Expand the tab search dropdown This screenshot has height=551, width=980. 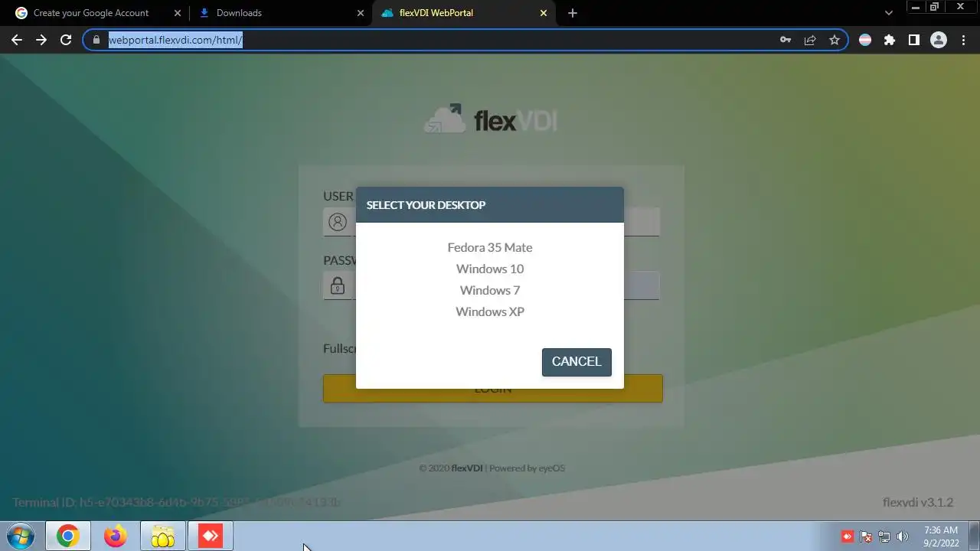889,13
